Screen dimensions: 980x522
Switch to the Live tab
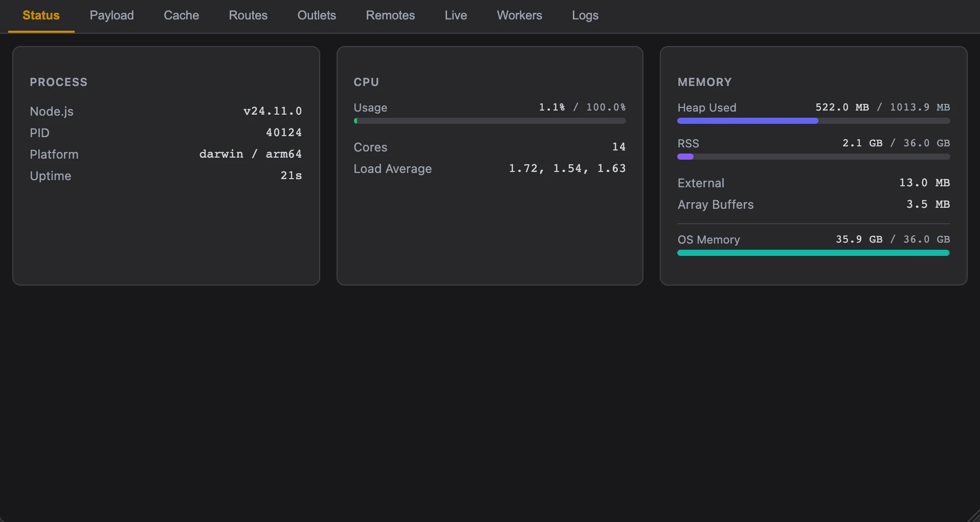(x=456, y=15)
